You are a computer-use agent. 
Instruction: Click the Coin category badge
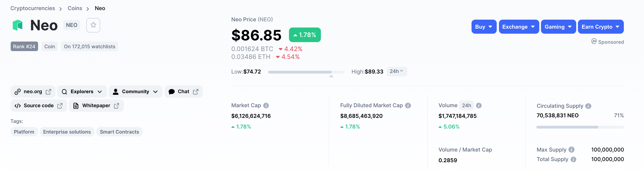50,47
